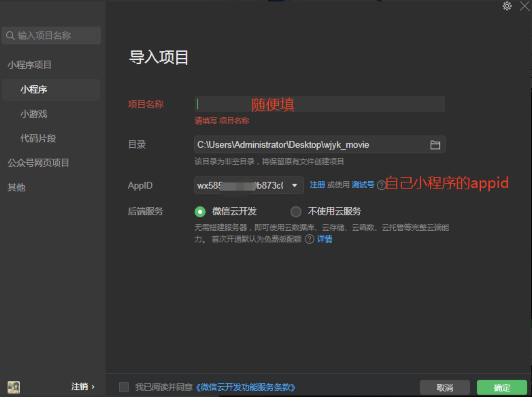
Task: Switch to 小游戏 in the sidebar
Action: tap(33, 114)
